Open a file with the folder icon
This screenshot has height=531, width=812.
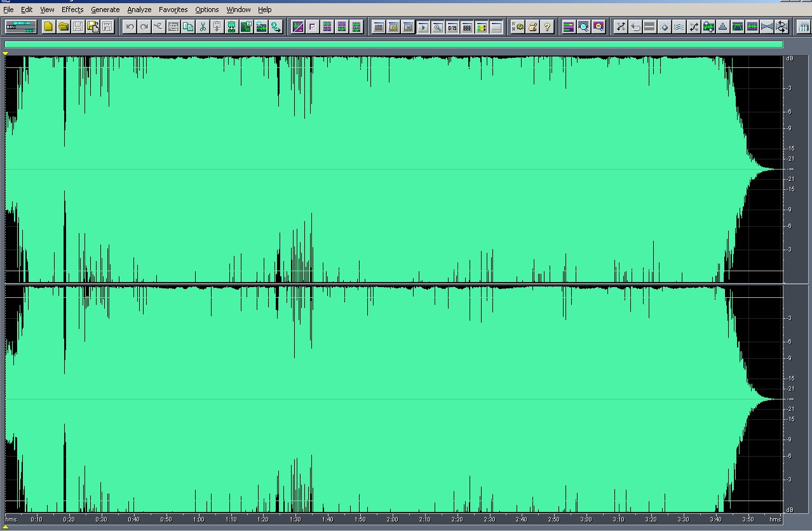pos(64,27)
